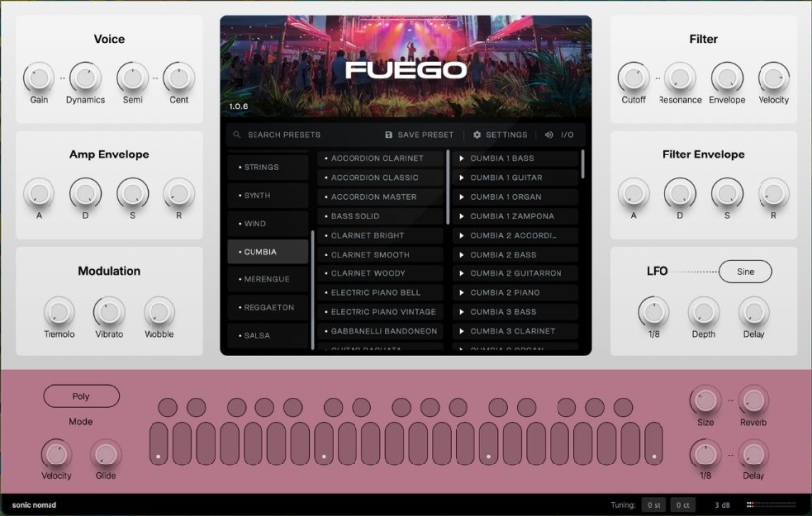Select the Strings category

[x=267, y=167]
